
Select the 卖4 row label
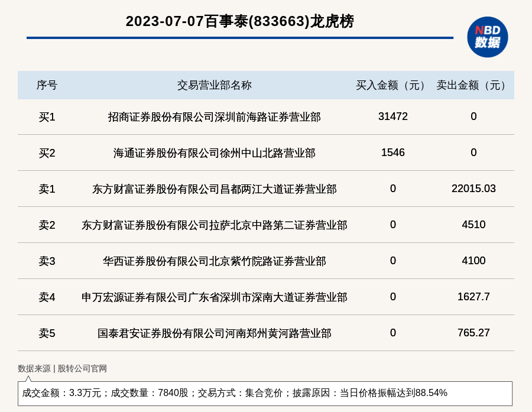tap(47, 297)
